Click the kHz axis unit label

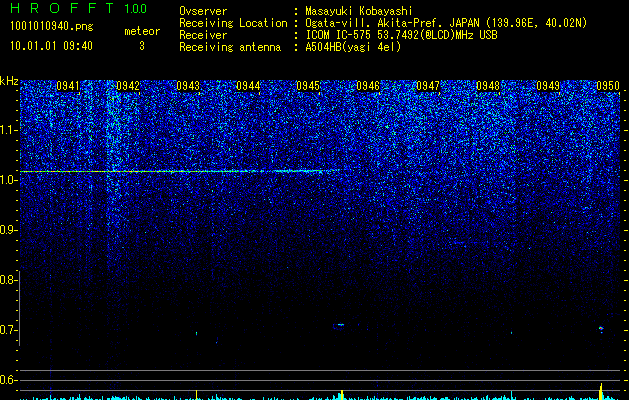pyautogui.click(x=9, y=81)
